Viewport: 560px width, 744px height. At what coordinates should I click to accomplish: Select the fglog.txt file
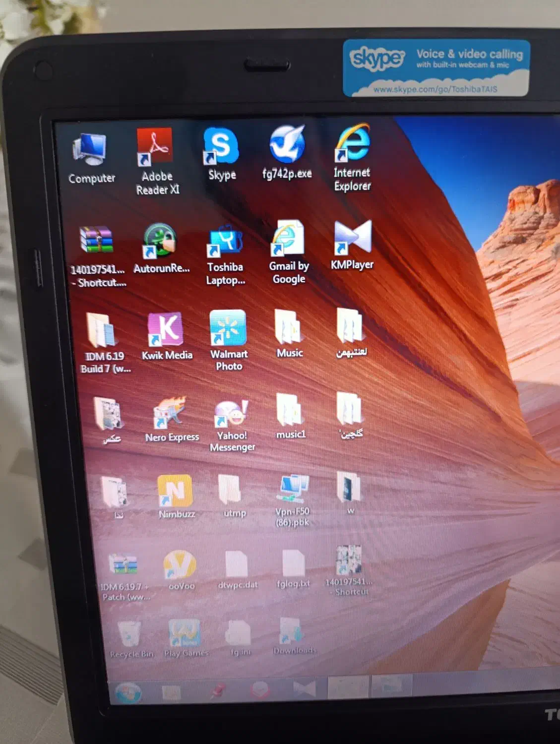(293, 562)
